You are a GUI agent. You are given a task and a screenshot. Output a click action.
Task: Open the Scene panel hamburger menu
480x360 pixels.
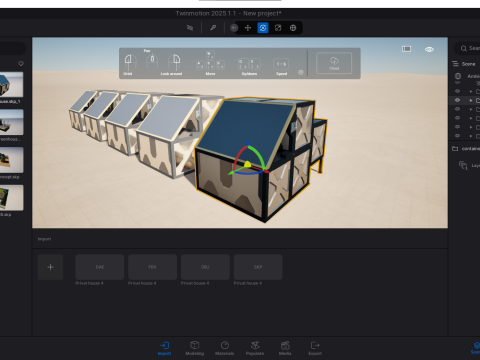tap(455, 64)
